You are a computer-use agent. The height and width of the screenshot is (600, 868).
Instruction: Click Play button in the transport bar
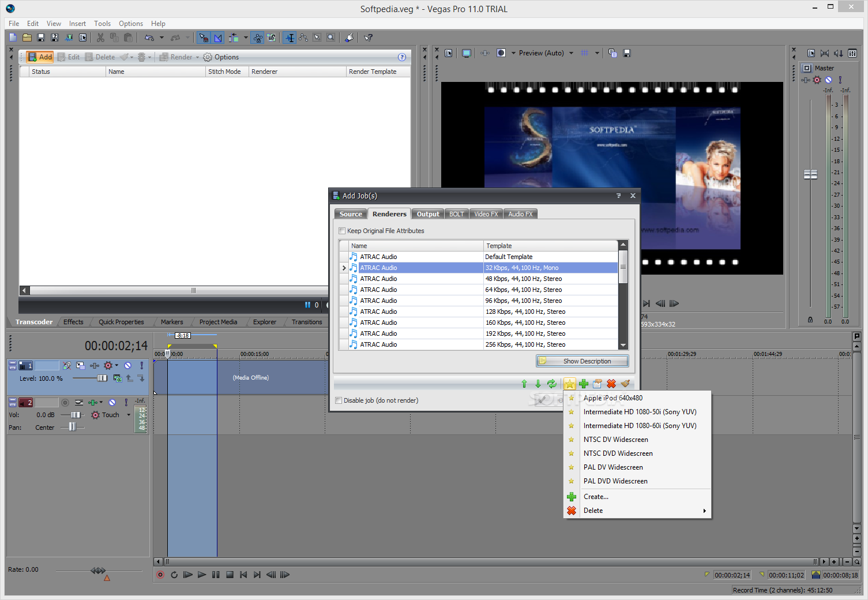pos(202,575)
